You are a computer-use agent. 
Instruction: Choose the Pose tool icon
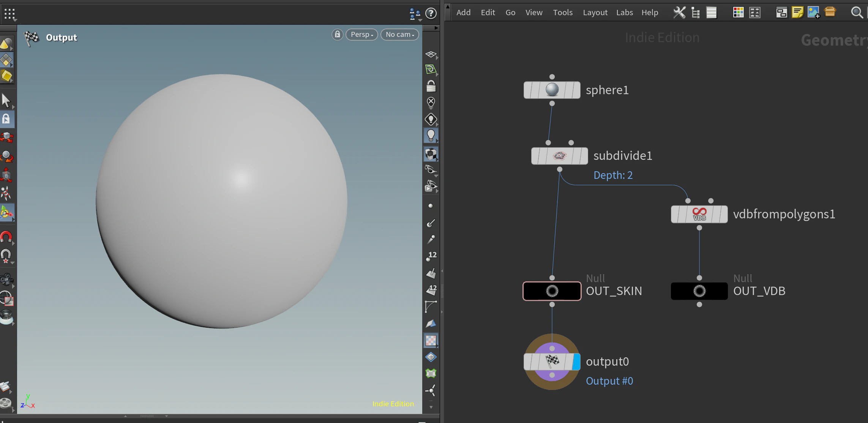click(6, 193)
